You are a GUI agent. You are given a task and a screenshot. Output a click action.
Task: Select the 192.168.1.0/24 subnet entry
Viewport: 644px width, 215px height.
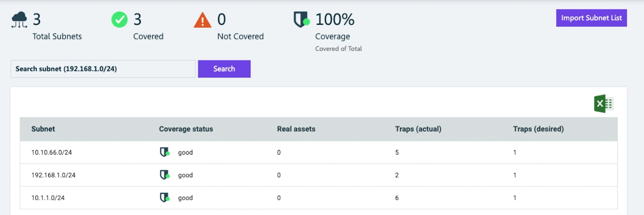point(53,175)
